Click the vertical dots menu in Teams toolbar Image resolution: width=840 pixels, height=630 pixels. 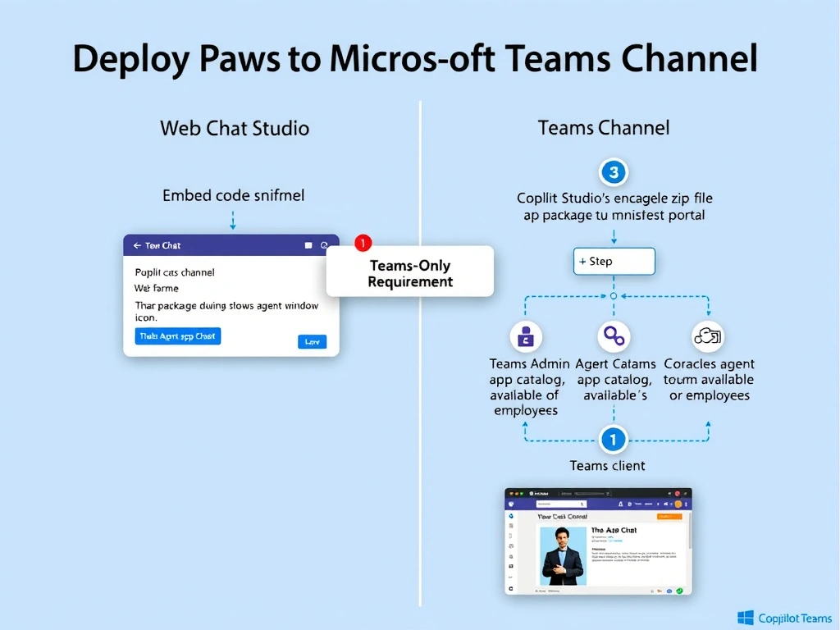tap(687, 504)
